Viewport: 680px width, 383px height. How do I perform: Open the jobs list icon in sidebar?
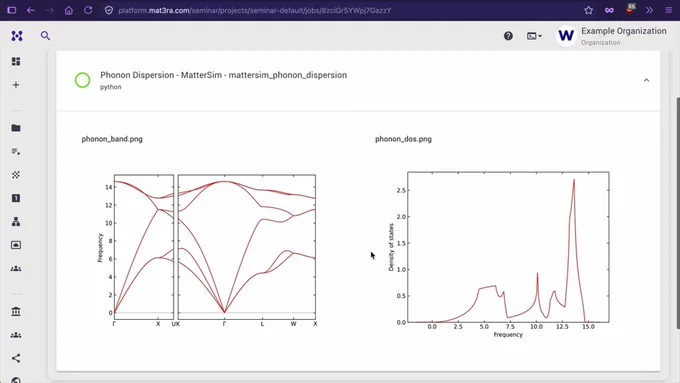tap(16, 151)
